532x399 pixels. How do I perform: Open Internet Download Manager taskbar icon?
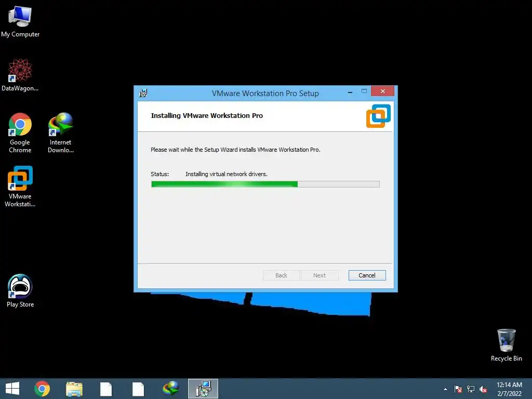tap(170, 389)
